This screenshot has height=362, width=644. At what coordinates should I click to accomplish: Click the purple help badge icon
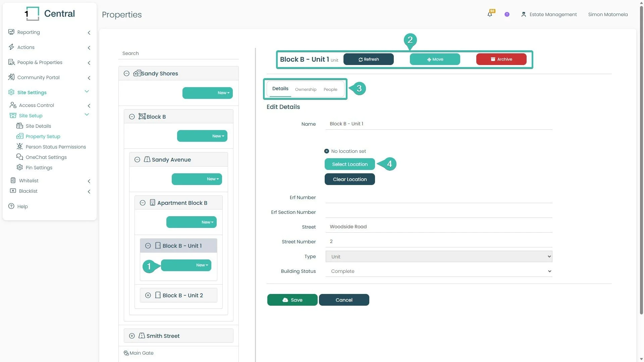(507, 14)
